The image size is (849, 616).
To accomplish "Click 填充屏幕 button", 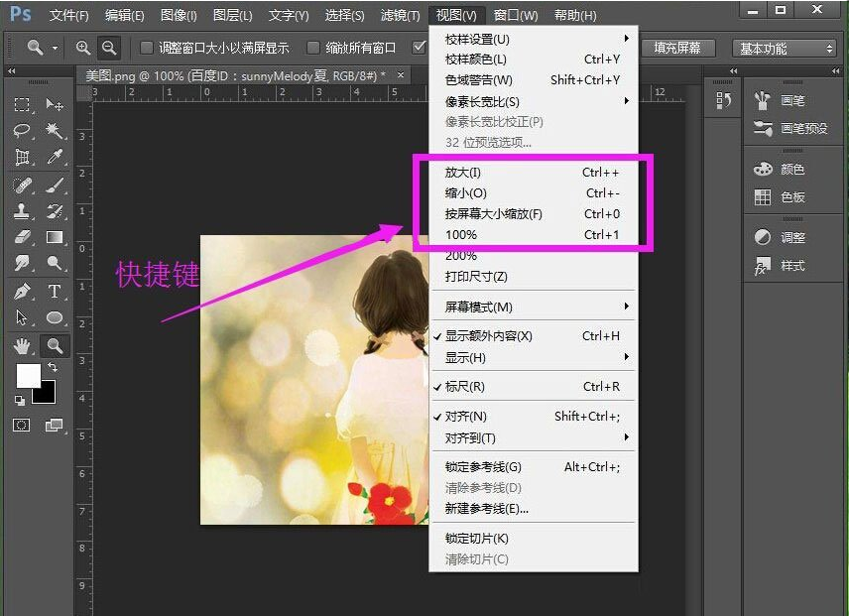I will click(x=677, y=48).
